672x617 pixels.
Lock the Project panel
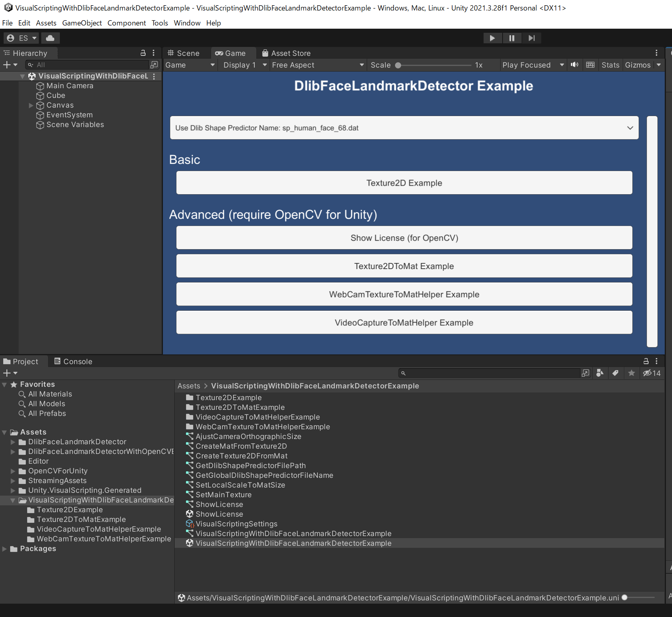pyautogui.click(x=646, y=361)
